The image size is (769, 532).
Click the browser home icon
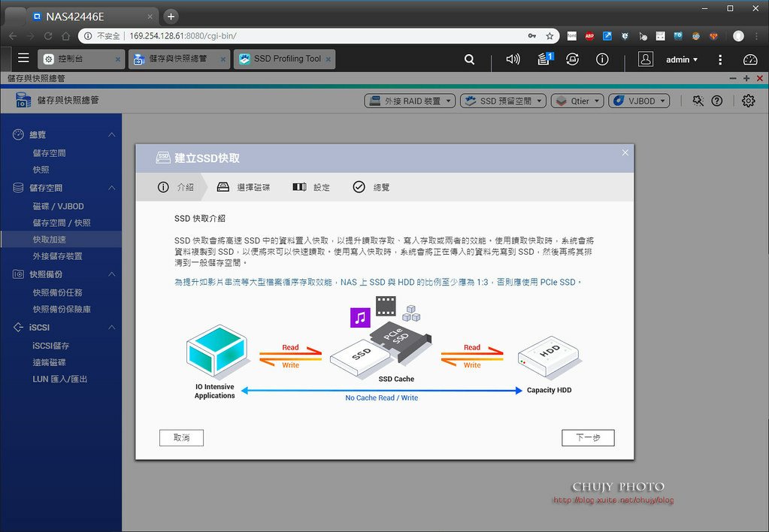(65, 36)
